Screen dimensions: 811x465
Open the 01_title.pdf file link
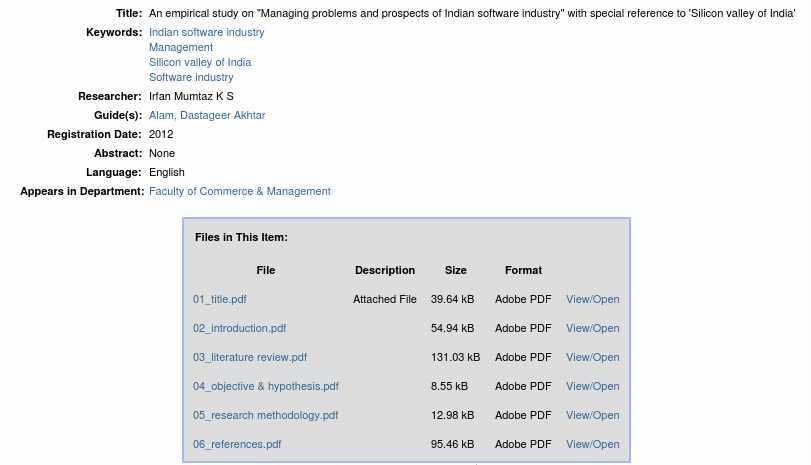pos(219,299)
